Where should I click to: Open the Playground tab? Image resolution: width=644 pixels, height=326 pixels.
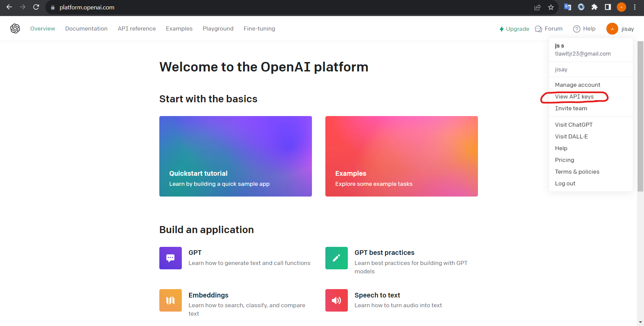coord(218,29)
